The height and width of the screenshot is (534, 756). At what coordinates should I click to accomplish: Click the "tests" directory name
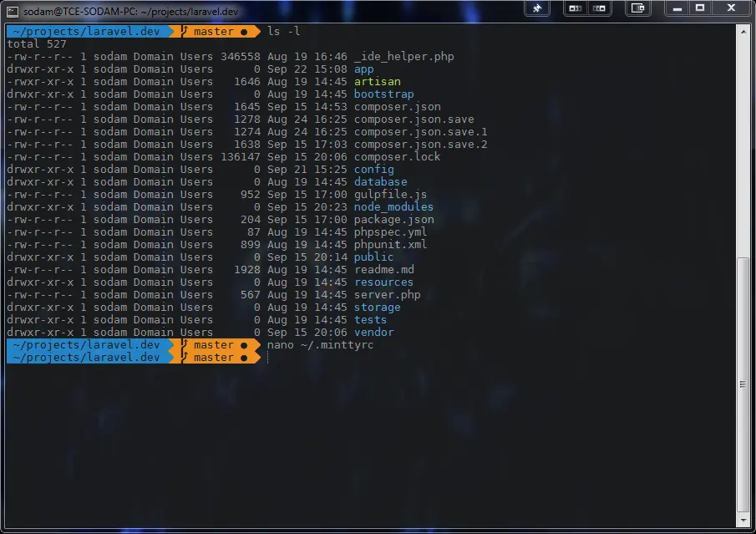coord(370,320)
